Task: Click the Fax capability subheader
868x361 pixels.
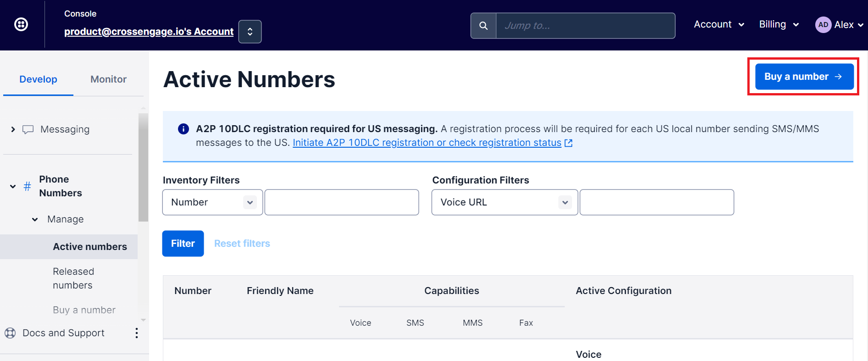Action: click(x=526, y=323)
